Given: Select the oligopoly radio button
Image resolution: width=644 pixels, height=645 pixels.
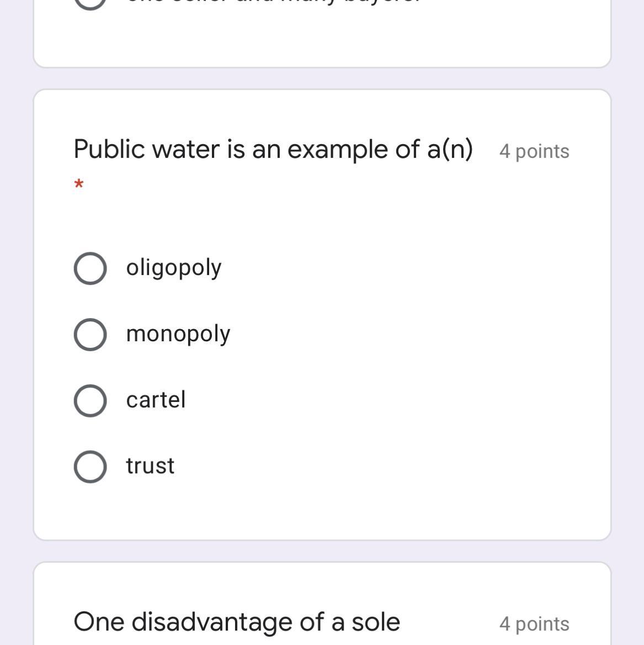Looking at the screenshot, I should coord(90,268).
